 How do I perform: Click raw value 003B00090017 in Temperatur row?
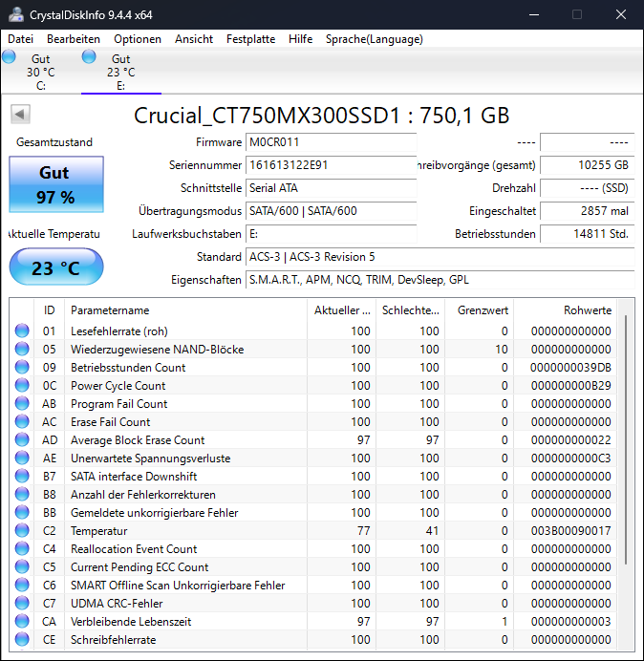point(571,531)
